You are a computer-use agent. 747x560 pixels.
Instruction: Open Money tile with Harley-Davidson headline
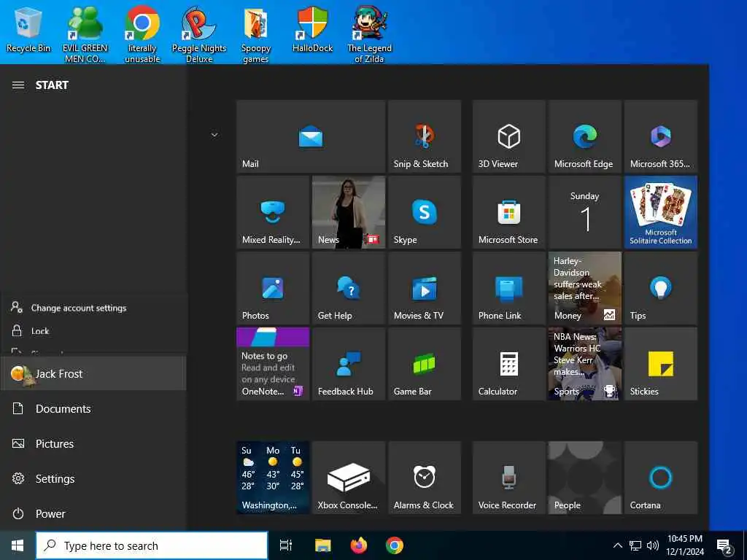click(x=584, y=287)
